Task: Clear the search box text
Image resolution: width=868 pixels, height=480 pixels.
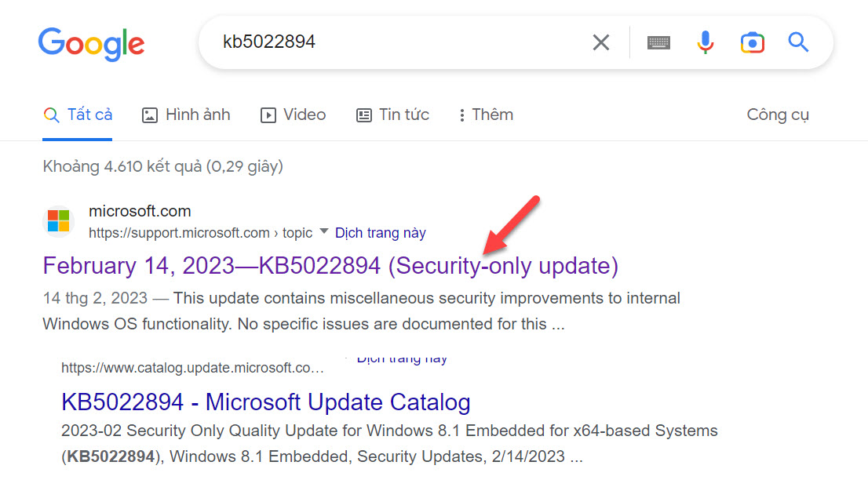Action: click(601, 42)
